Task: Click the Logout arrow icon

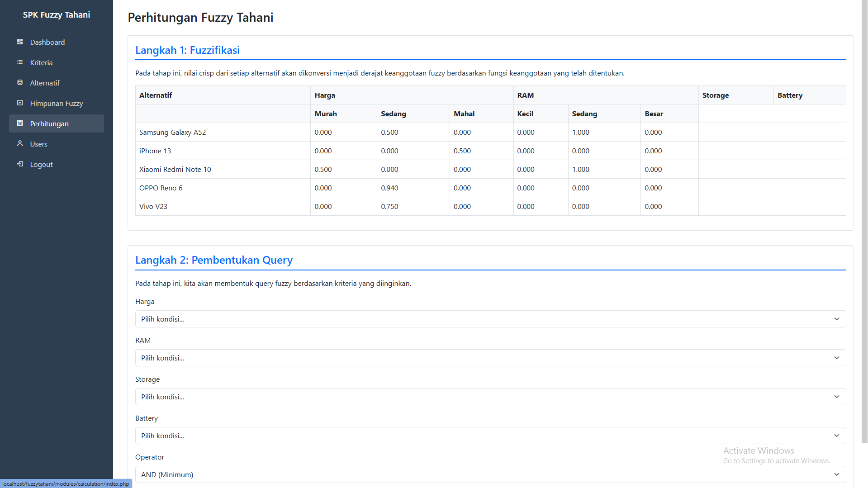Action: click(x=20, y=164)
